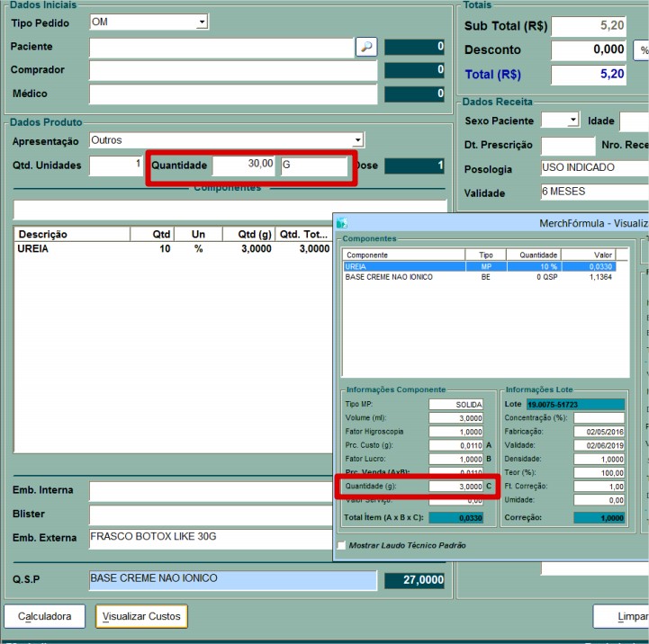This screenshot has width=649, height=644.
Task: Click the Quantidade (g) field in popup
Action: tap(456, 486)
